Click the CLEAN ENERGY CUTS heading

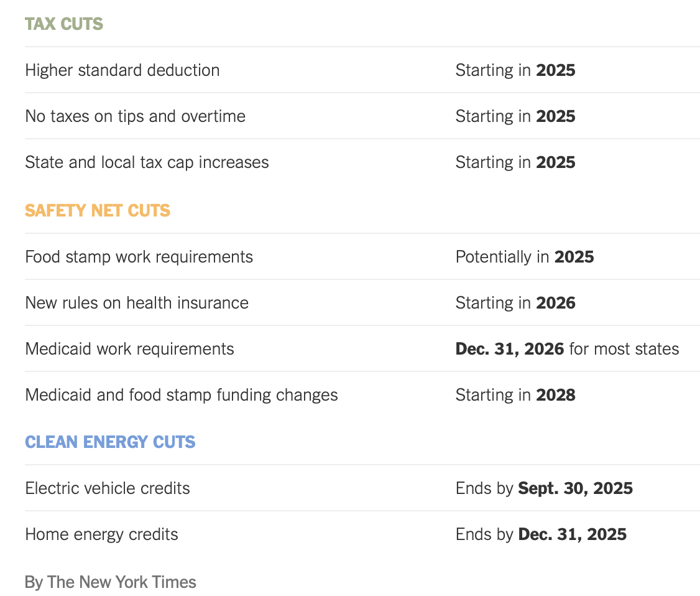[110, 442]
